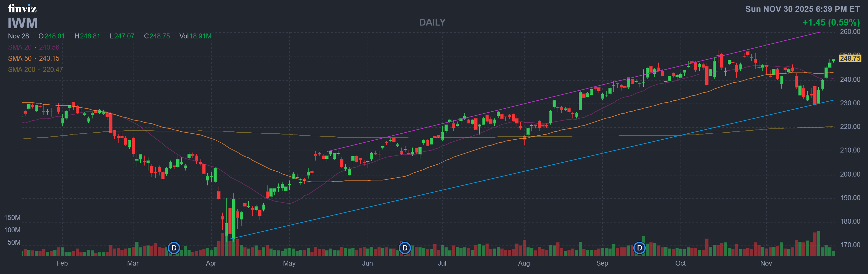This screenshot has width=868, height=274.
Task: Click the DAILY timeframe label
Action: (432, 22)
